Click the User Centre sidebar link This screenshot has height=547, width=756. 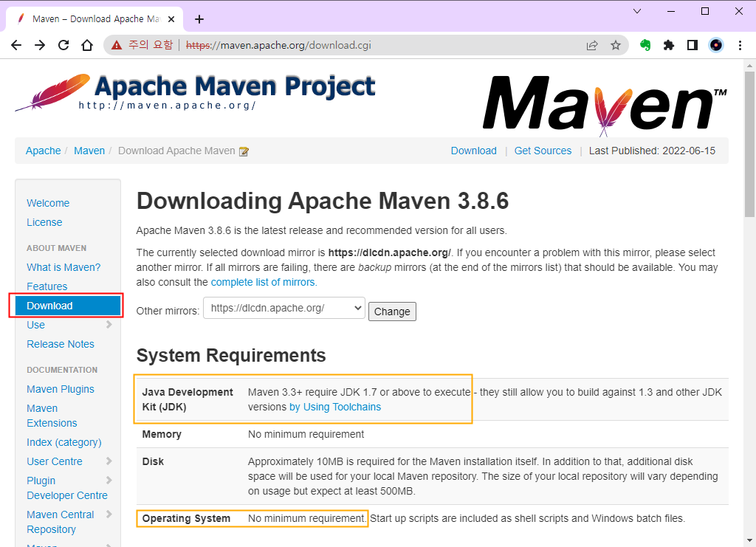[x=55, y=461]
